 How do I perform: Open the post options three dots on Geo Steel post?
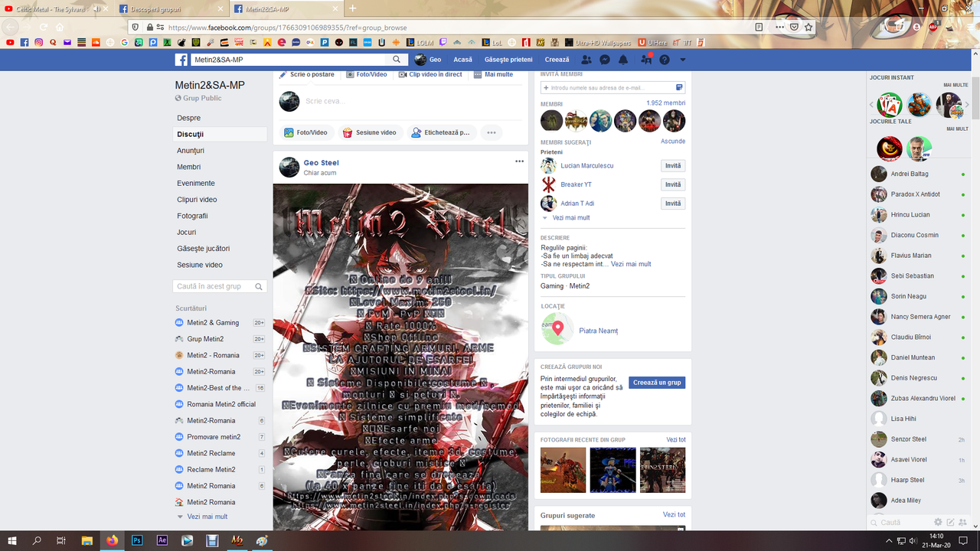(520, 161)
